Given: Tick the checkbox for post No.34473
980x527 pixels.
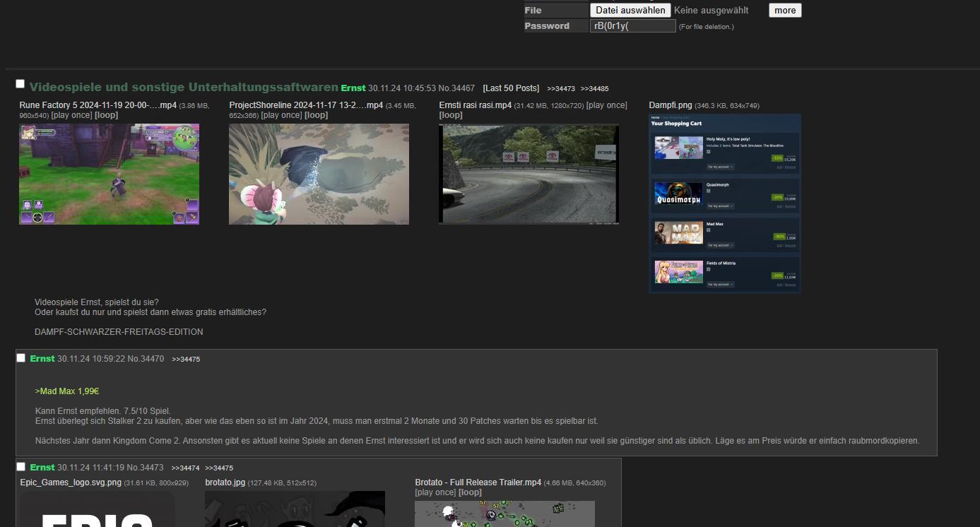Looking at the screenshot, I should pyautogui.click(x=21, y=467).
